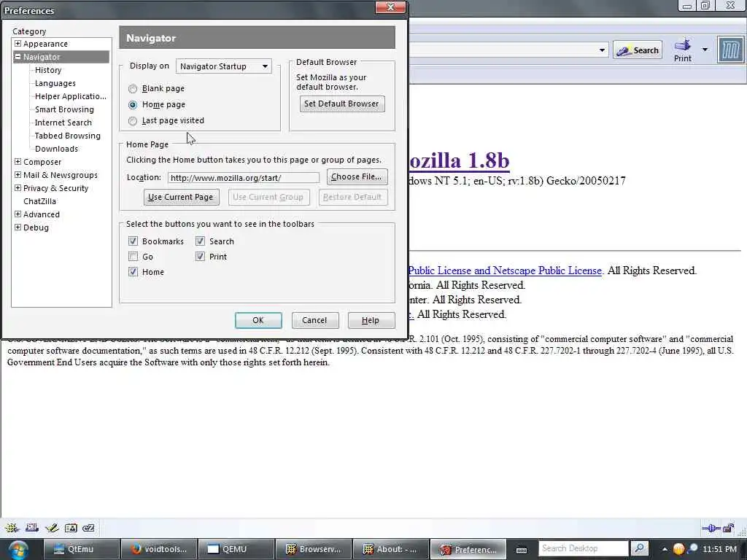Expand the Advanced category
This screenshot has height=560, width=747.
(18, 214)
